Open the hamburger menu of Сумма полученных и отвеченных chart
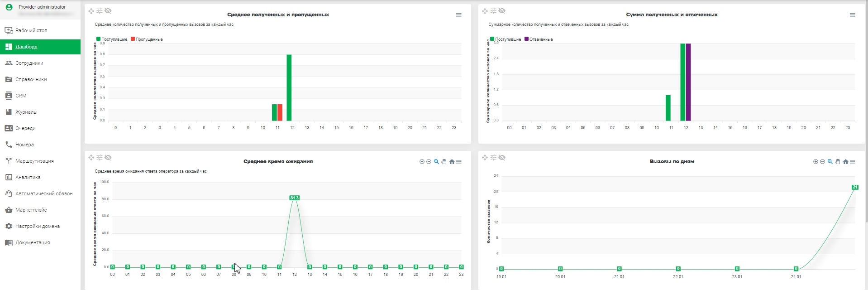The image size is (868, 290). pyautogui.click(x=852, y=15)
